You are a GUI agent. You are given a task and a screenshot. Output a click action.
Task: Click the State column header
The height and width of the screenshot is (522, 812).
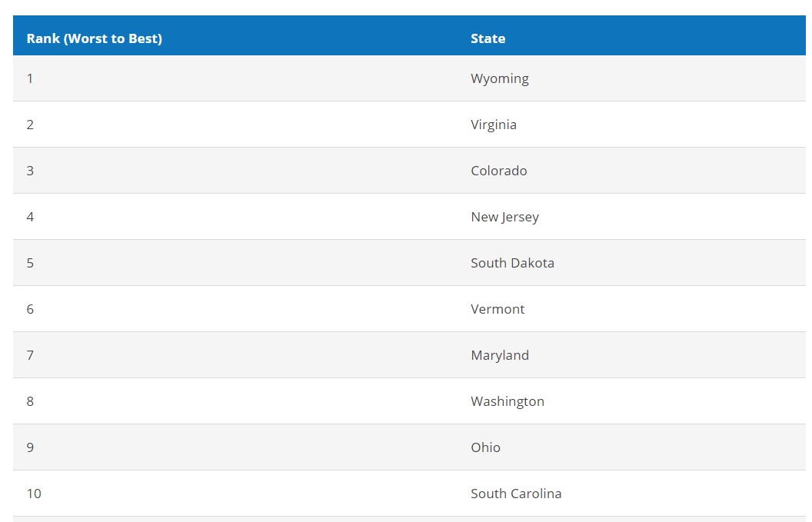(x=488, y=39)
